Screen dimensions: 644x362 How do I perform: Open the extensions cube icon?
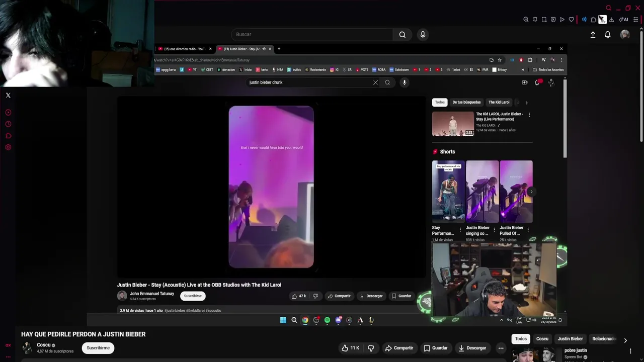point(593,20)
